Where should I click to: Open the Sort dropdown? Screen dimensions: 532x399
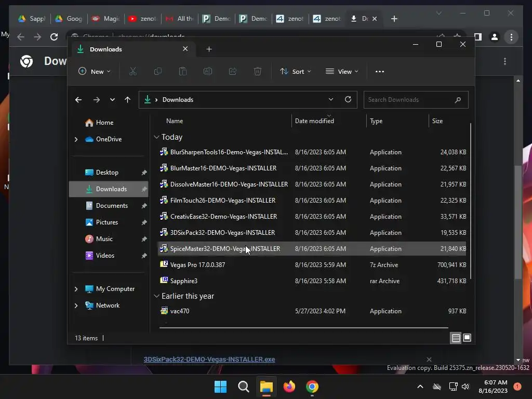[295, 72]
